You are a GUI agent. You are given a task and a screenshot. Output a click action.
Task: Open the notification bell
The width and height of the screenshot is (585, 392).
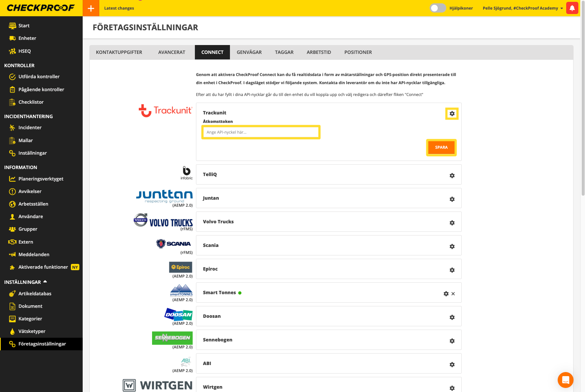(572, 8)
